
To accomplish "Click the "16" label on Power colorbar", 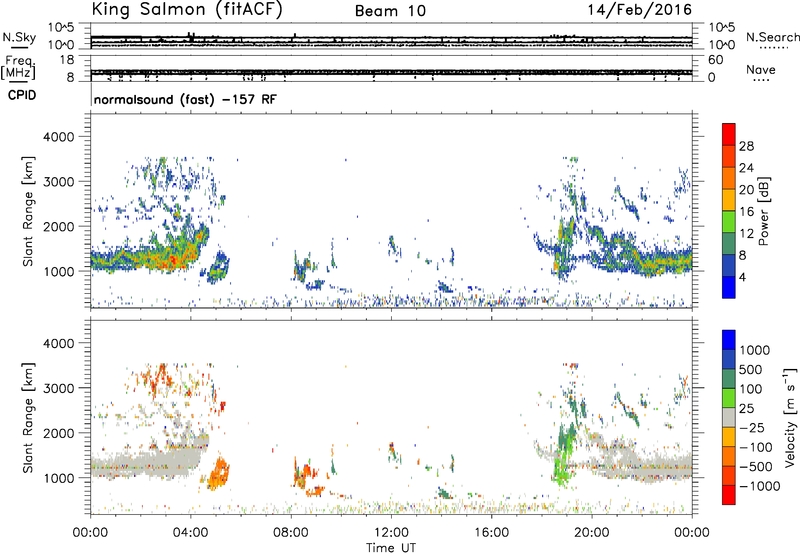I will click(746, 212).
